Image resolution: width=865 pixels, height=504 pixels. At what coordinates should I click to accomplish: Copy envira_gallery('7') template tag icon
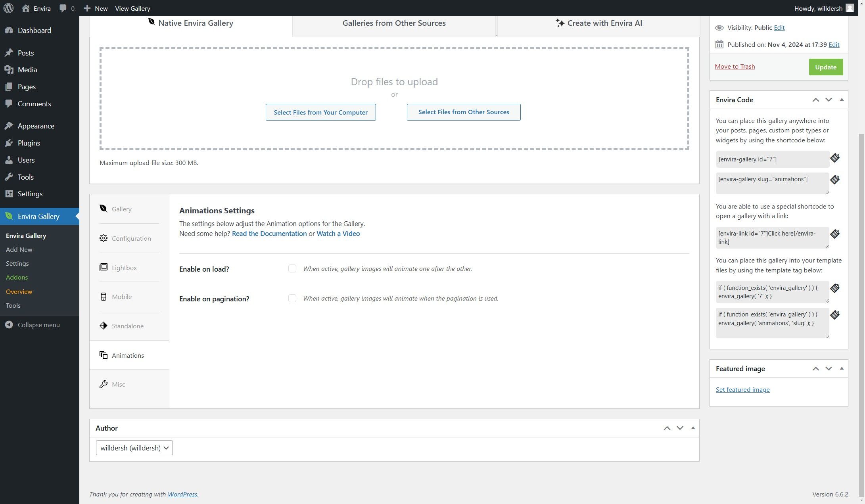pyautogui.click(x=835, y=288)
